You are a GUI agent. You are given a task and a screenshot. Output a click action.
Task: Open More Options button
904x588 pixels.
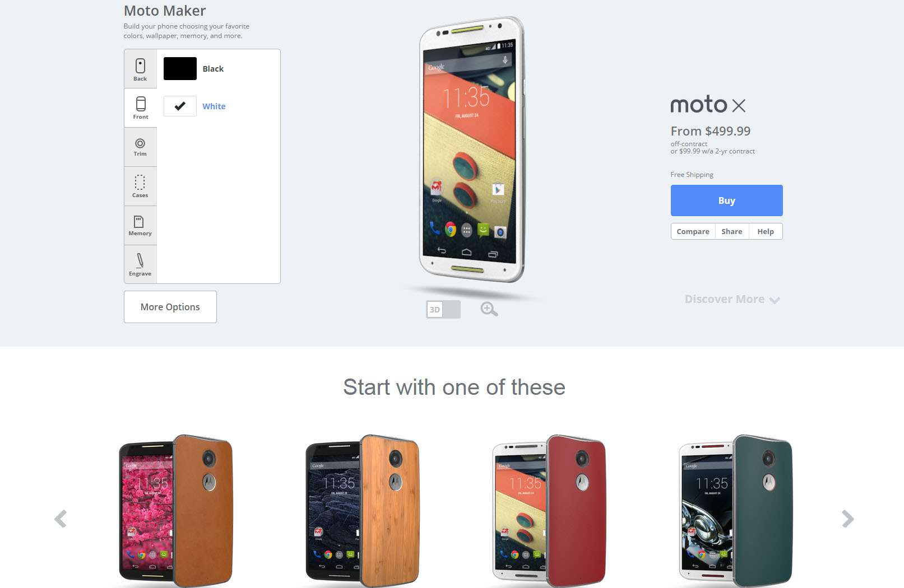170,307
